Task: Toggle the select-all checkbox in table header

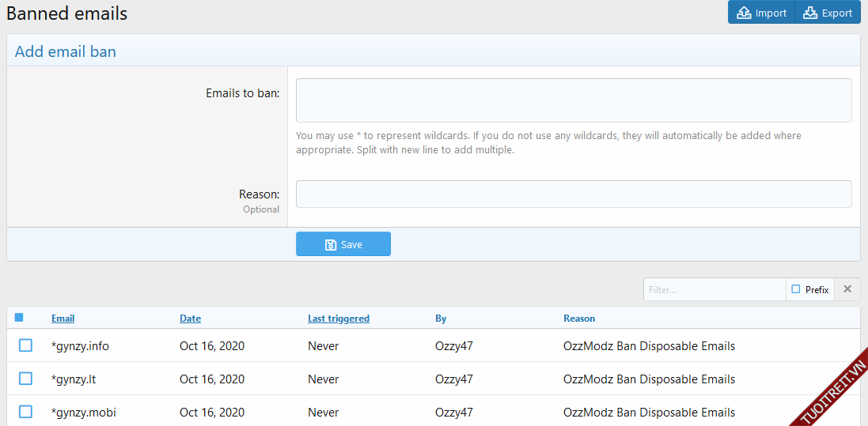Action: tap(19, 318)
